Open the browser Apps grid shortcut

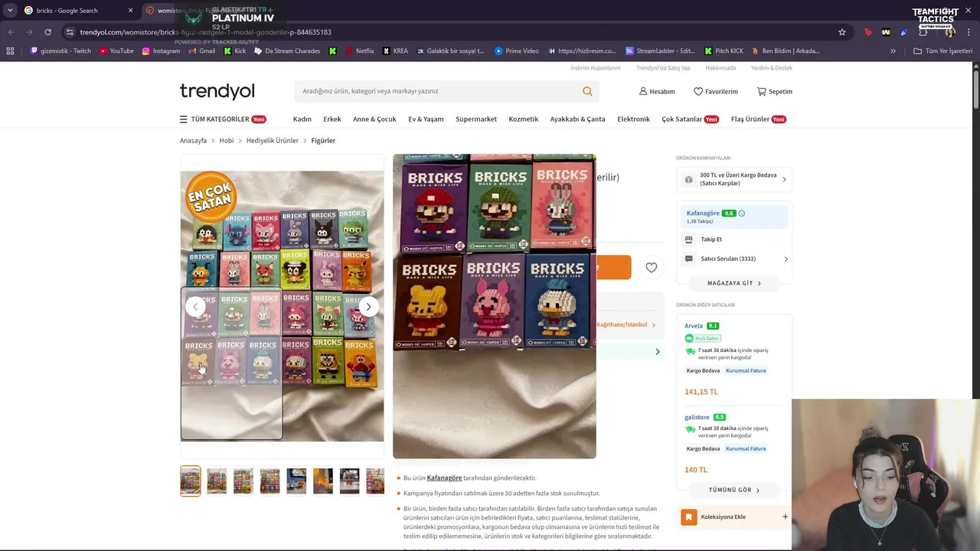point(10,51)
